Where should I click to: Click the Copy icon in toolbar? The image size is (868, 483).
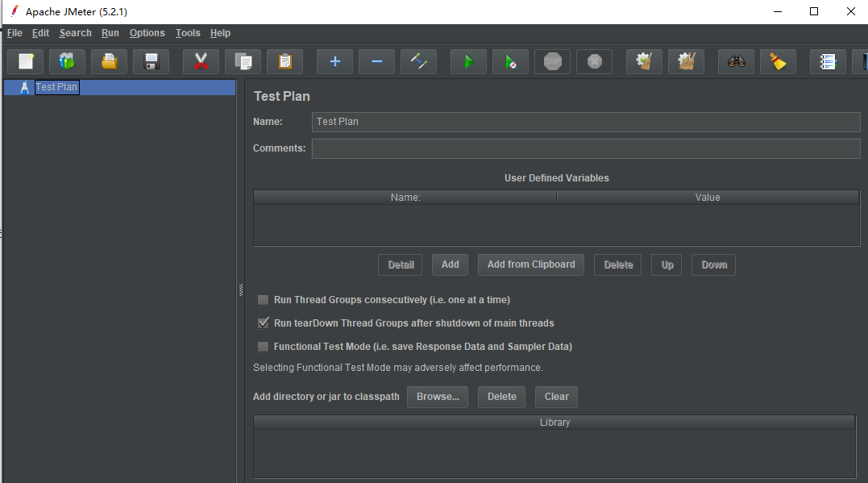(243, 61)
